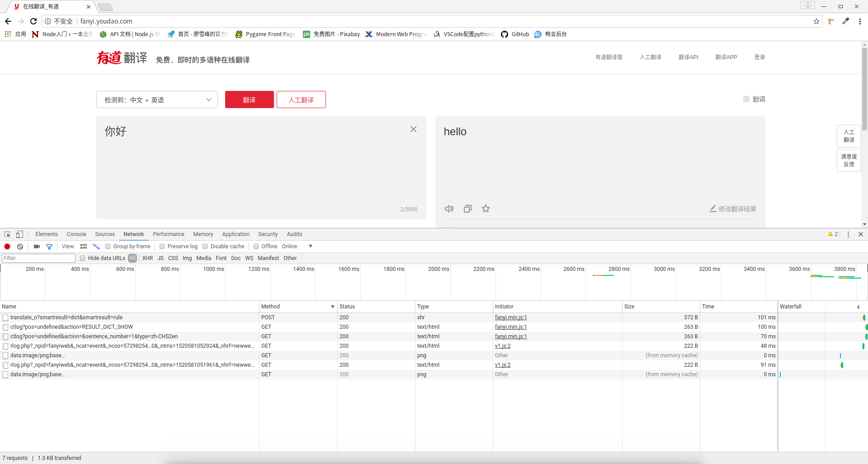Sort requests by the Size column
This screenshot has height=464, width=868.
(x=661, y=307)
